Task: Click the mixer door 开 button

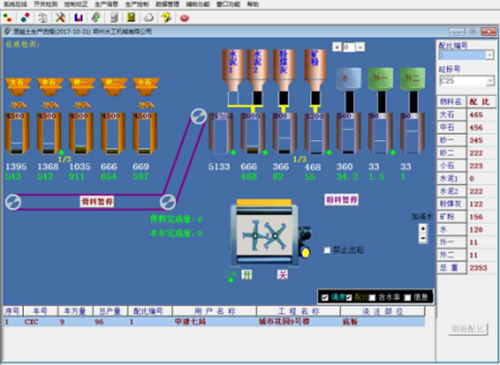Action: tap(247, 275)
